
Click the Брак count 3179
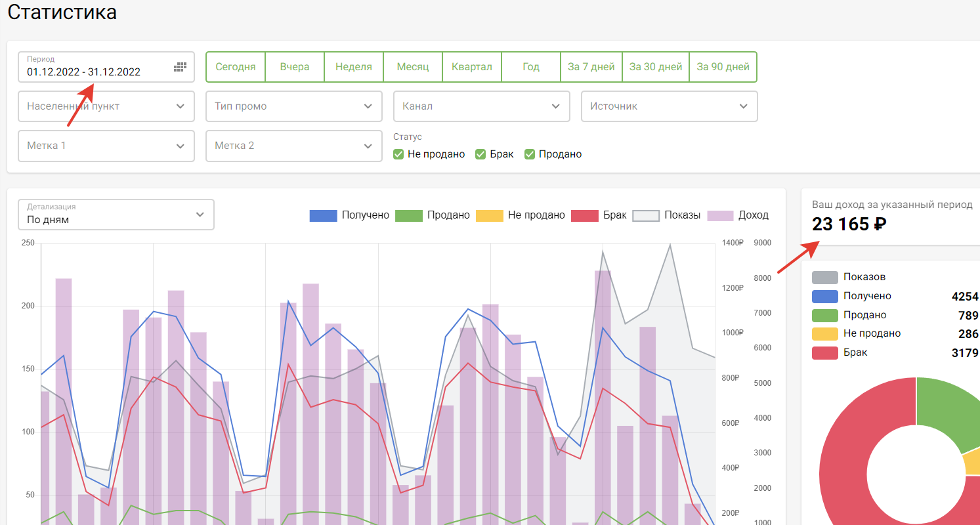pos(965,353)
